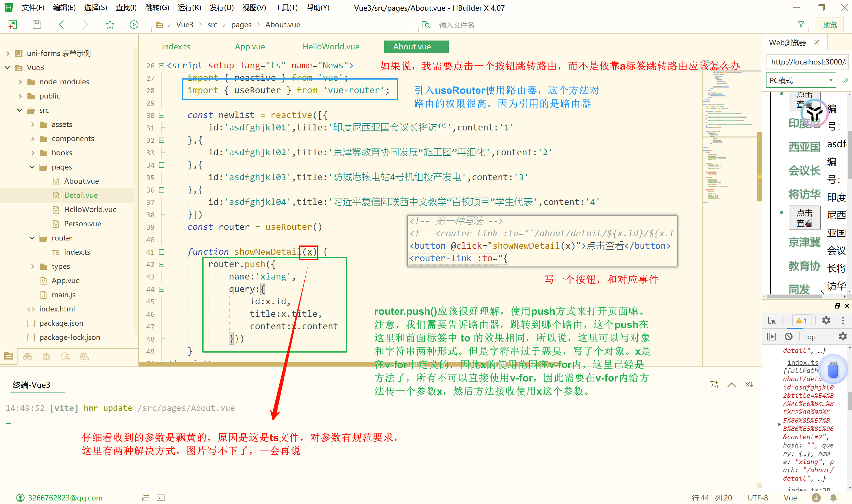
Task: Toggle code fold at line 26
Action: coord(162,66)
